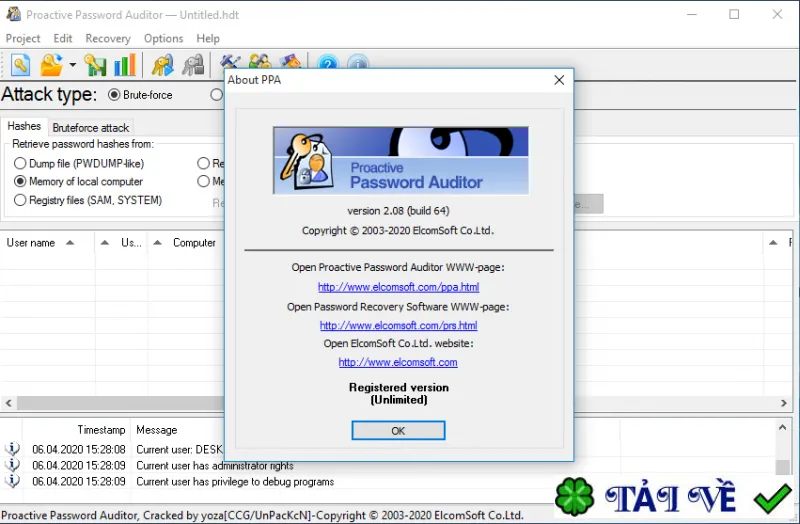The image size is (800, 524).
Task: Click the Computer column header
Action: click(194, 243)
